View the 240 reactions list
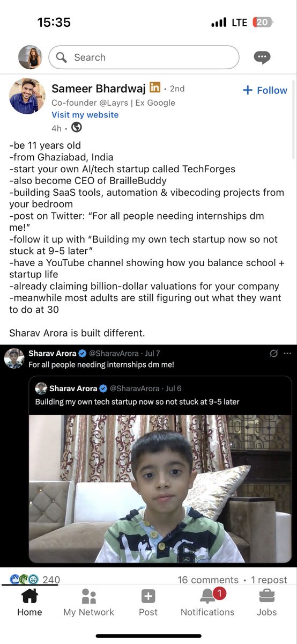Screen dimensions: 297x644 point(35,580)
